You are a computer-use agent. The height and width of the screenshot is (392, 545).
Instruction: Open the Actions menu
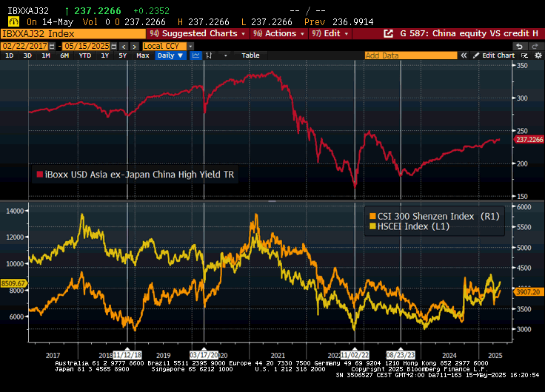click(278, 34)
